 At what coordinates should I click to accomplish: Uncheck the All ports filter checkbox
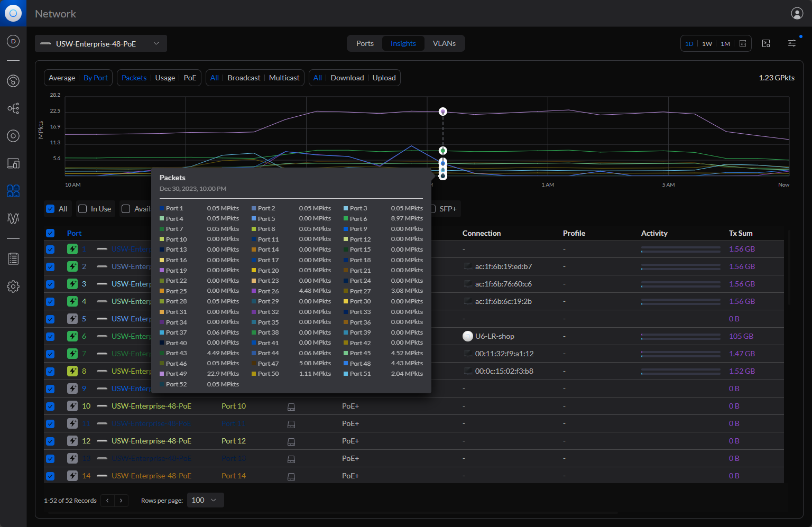tap(50, 209)
